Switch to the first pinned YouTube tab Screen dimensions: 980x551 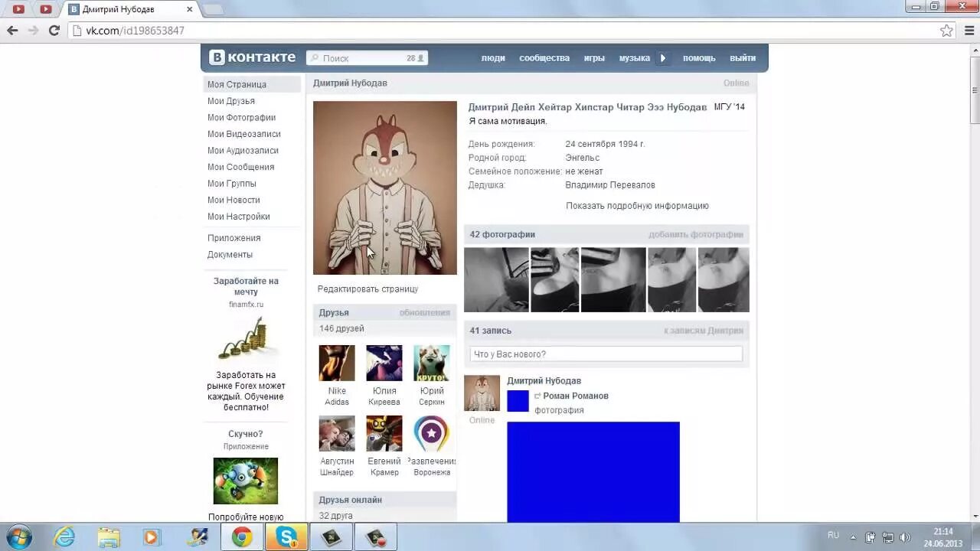pos(18,9)
